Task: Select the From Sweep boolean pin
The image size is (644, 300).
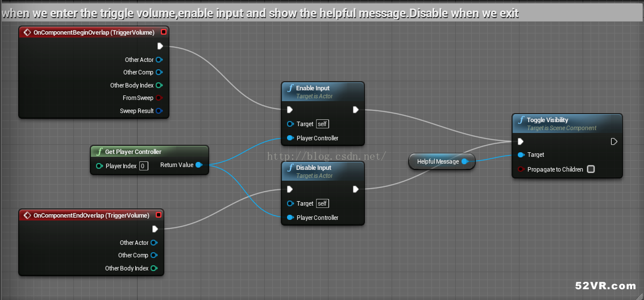Action: coord(159,98)
